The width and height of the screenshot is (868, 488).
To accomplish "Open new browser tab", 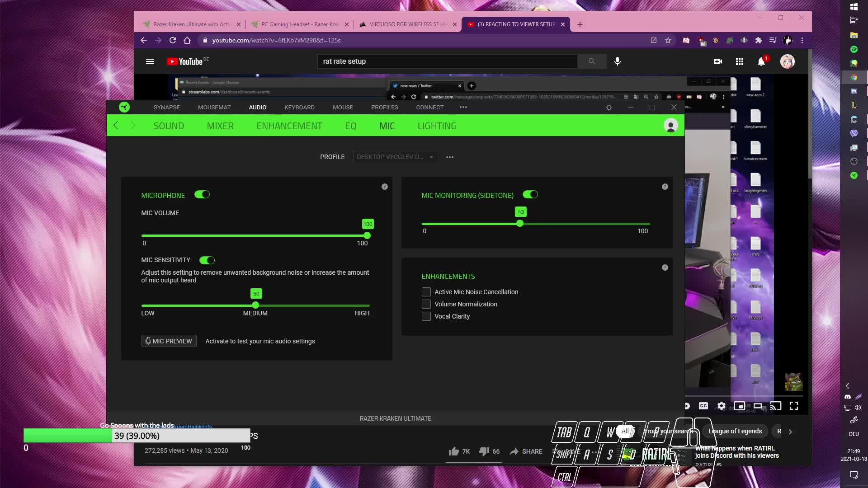I will click(x=580, y=24).
